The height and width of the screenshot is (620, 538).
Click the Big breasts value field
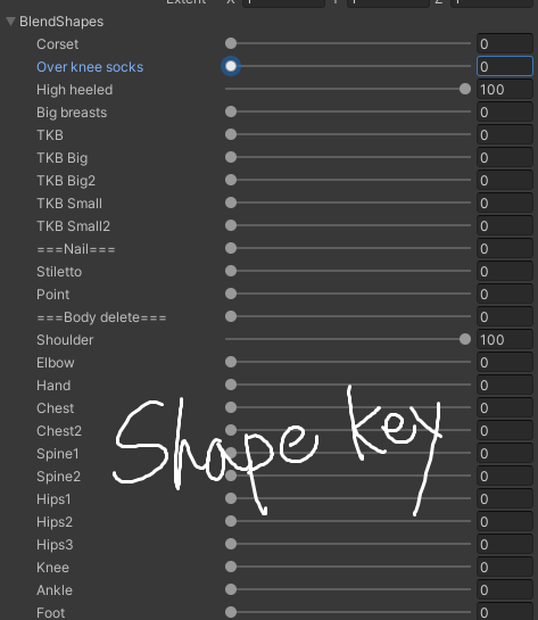coord(505,112)
